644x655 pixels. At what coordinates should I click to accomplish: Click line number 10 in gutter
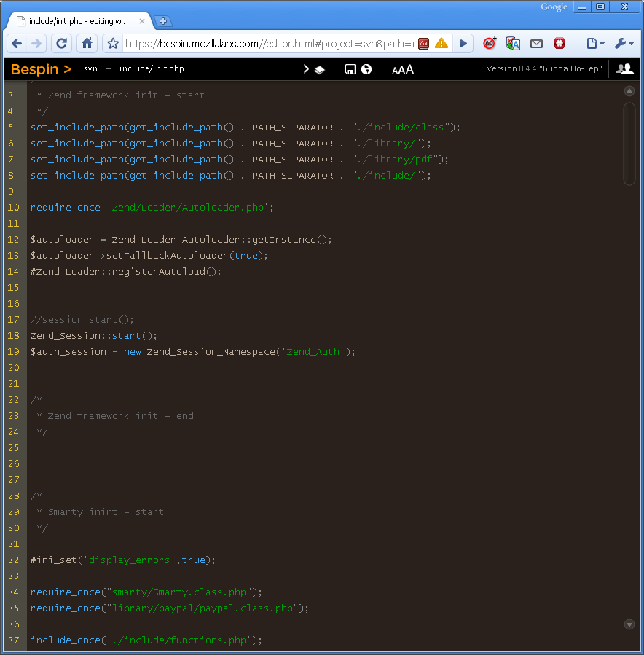tap(13, 207)
